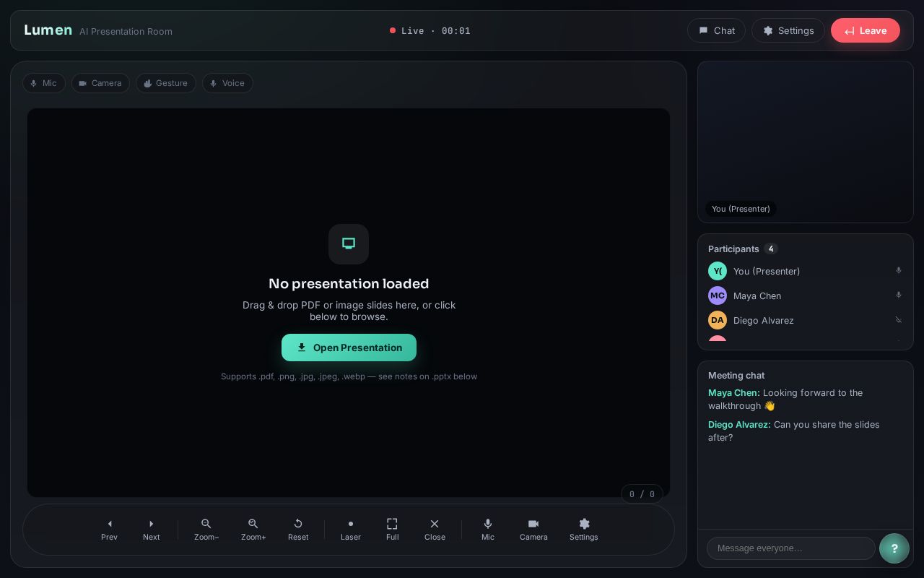Click the participants count badge '4'
The height and width of the screenshot is (578, 924).
click(771, 249)
